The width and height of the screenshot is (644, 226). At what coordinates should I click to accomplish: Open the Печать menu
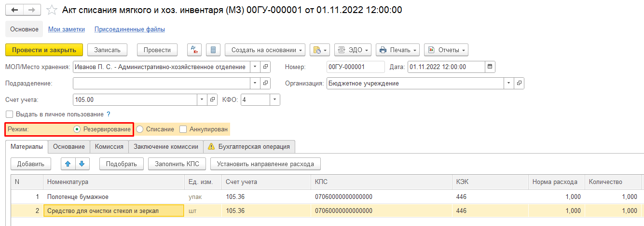(398, 50)
